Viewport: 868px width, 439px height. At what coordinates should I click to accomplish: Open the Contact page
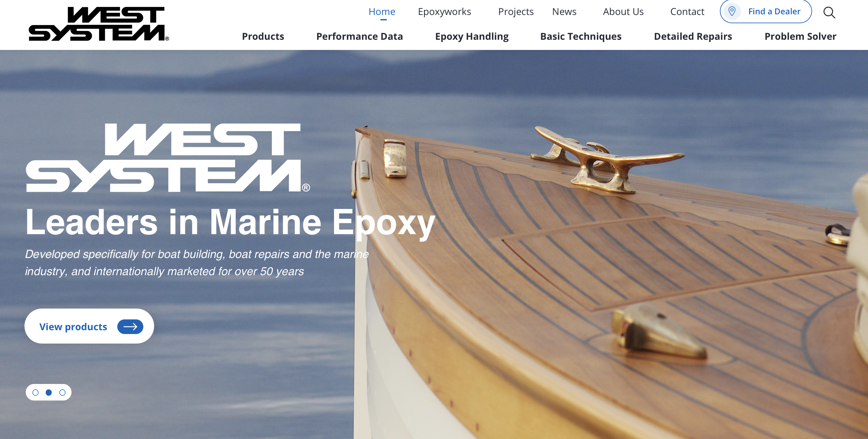(x=687, y=12)
